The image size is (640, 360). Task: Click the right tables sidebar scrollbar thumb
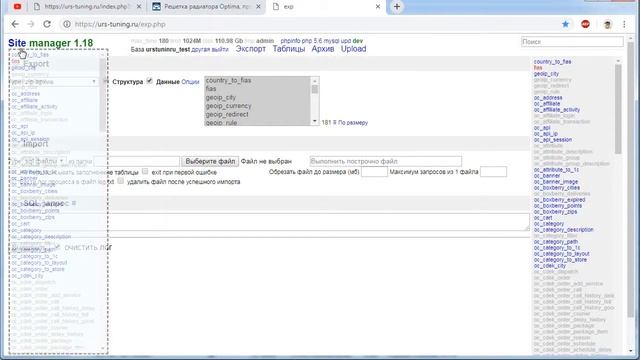618,109
